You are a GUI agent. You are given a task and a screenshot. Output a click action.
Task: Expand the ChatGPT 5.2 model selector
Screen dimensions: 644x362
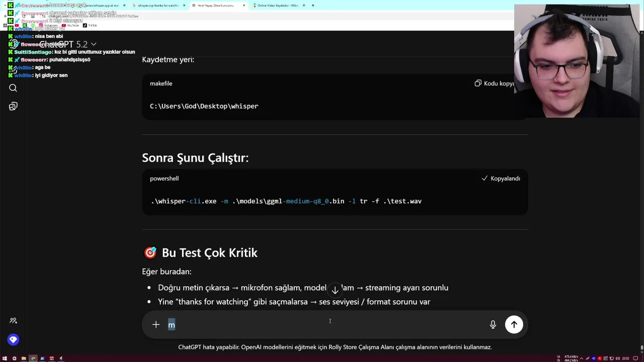point(68,44)
